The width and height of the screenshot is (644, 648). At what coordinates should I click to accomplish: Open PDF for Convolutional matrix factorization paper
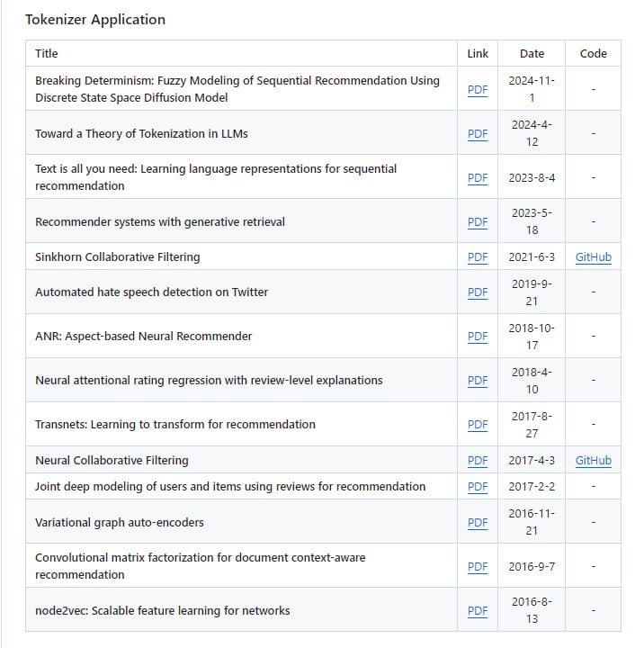point(478,566)
